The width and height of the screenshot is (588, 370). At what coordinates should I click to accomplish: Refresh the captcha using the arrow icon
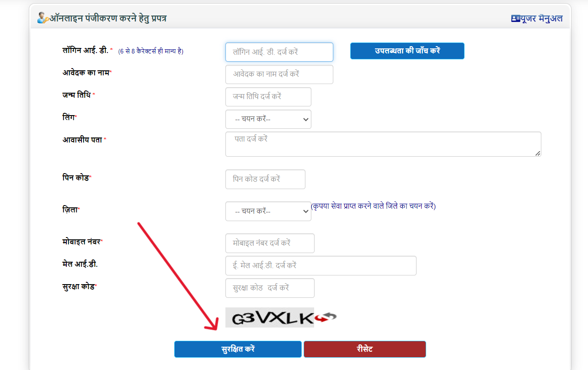[x=326, y=317]
